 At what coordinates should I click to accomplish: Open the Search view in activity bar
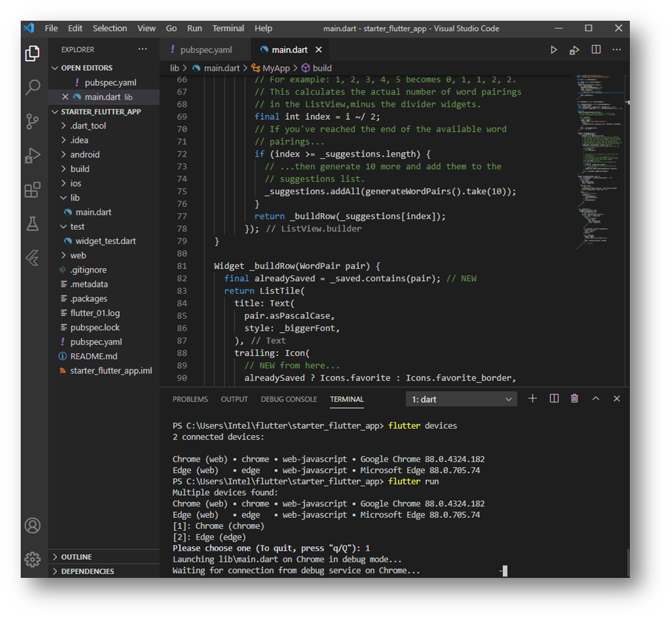click(32, 87)
